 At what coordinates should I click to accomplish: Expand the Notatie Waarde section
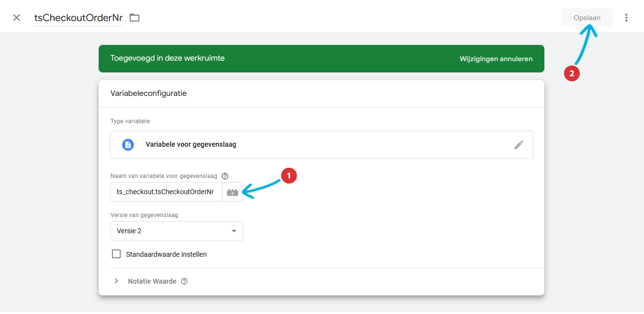click(x=116, y=281)
